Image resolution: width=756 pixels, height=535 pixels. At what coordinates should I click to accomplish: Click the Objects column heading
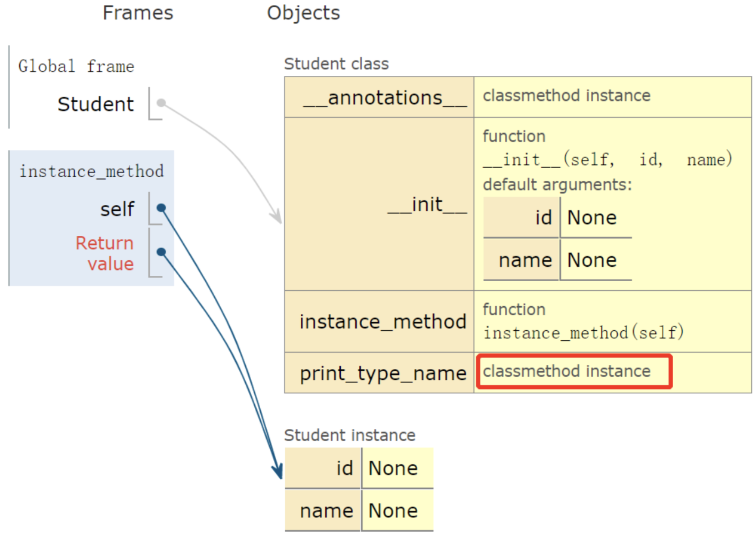(x=303, y=13)
